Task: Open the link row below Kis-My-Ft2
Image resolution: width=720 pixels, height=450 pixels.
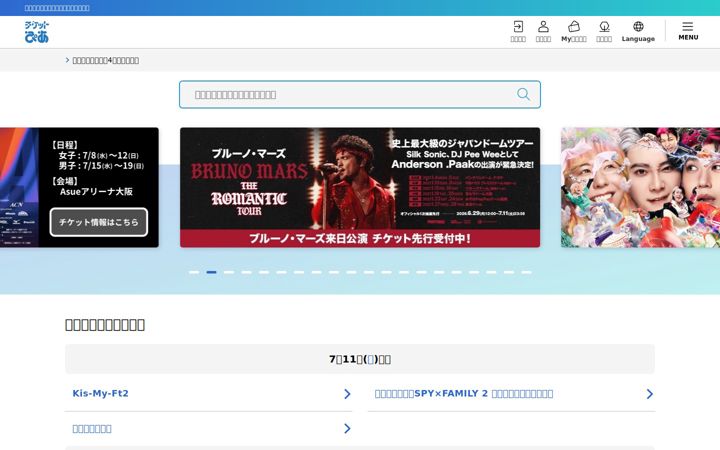Action: pos(208,428)
